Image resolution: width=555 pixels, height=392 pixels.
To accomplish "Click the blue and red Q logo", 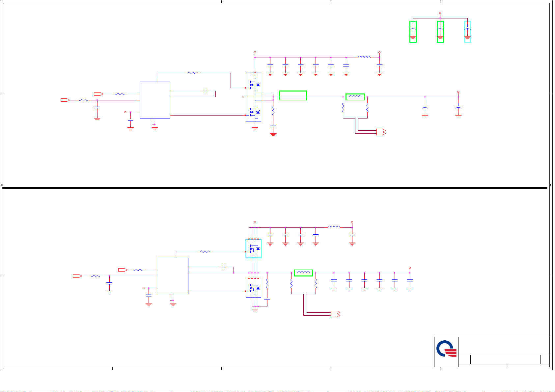I will pyautogui.click(x=447, y=349).
